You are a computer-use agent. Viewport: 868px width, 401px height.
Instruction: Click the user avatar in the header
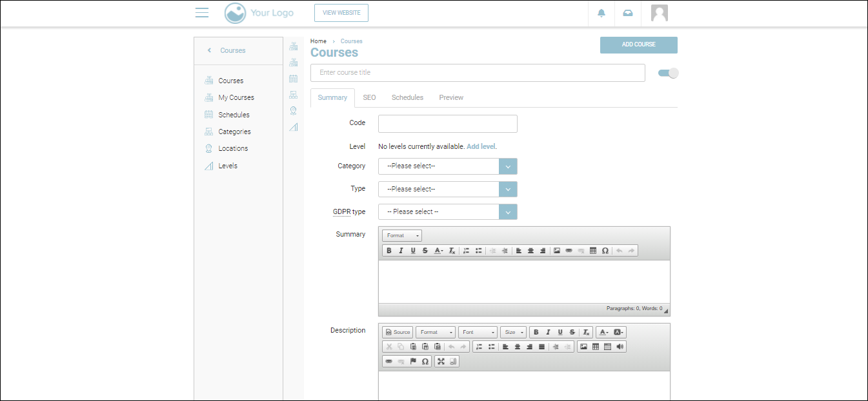coord(659,13)
